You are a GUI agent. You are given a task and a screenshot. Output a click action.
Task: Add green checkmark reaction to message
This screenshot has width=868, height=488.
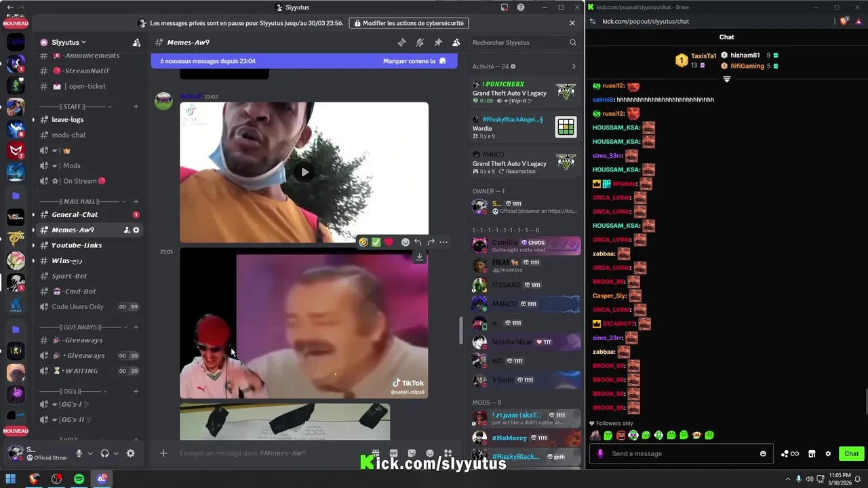point(376,242)
